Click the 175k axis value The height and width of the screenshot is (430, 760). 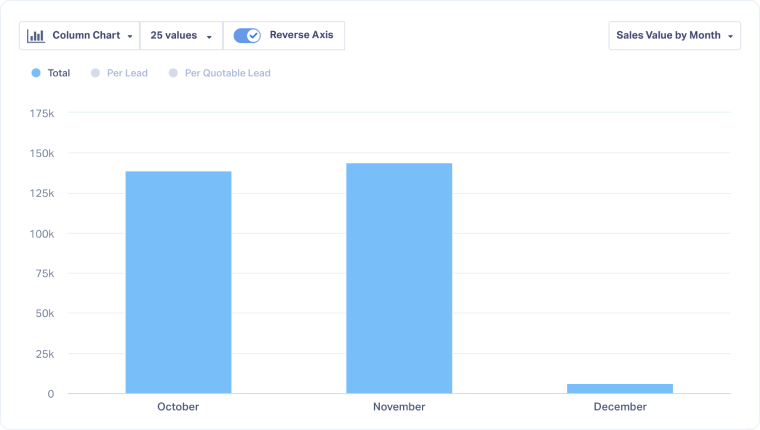click(42, 113)
